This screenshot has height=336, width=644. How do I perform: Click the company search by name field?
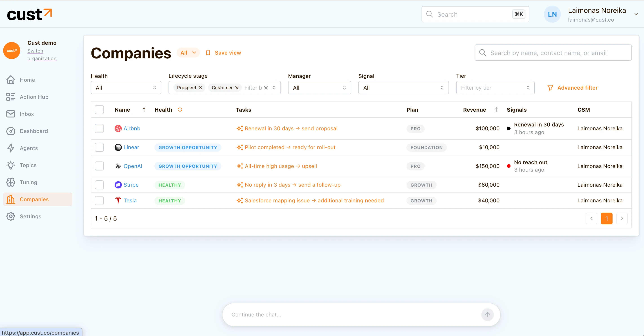coord(553,53)
